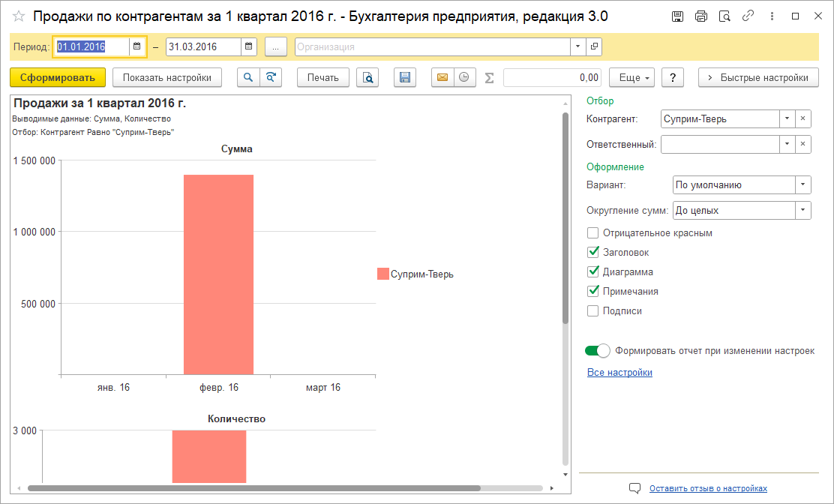Click Оставить отзыв о настройках link
Screen dimensions: 834x504
708,488
